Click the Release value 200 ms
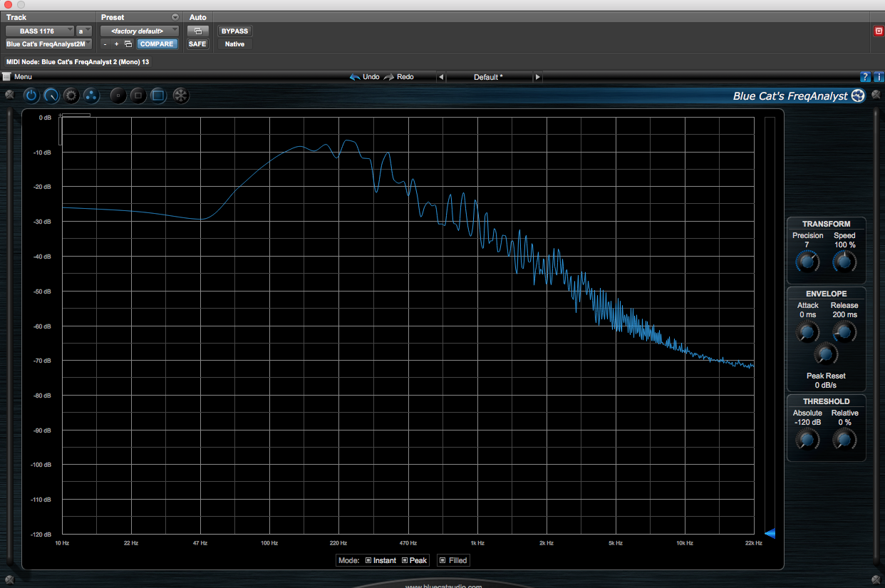 844,314
